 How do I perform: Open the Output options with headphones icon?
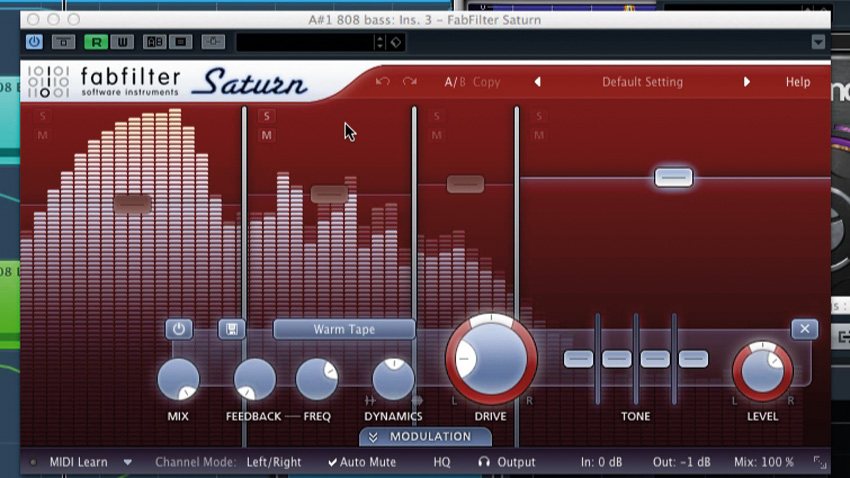tap(506, 462)
